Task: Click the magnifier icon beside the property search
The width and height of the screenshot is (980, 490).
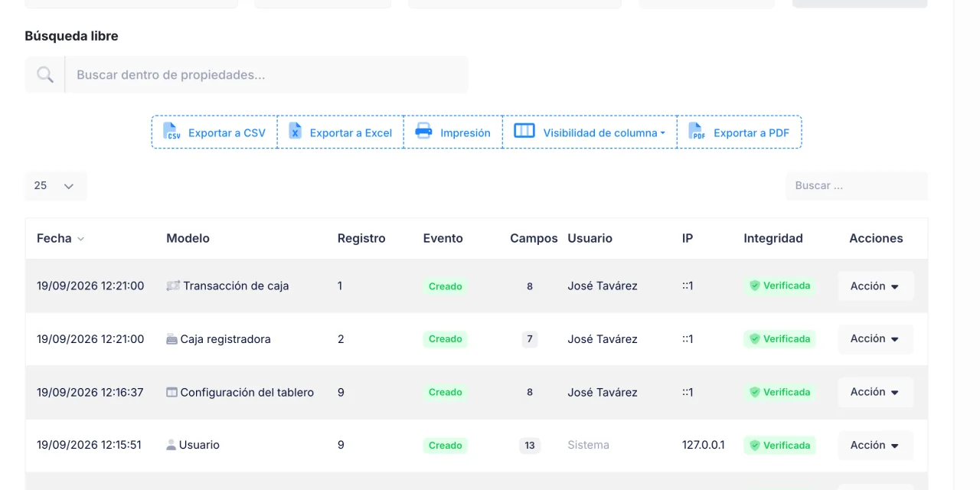Action: 45,74
